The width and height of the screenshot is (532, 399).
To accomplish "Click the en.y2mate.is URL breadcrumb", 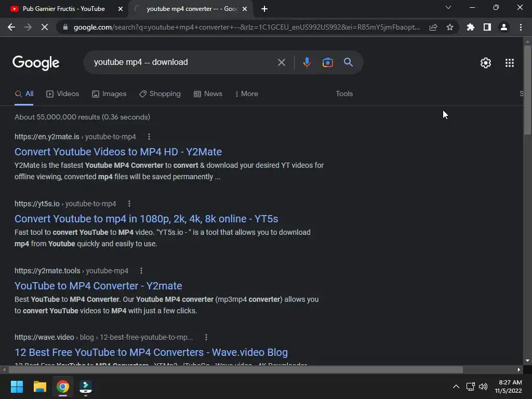I will pos(75,137).
